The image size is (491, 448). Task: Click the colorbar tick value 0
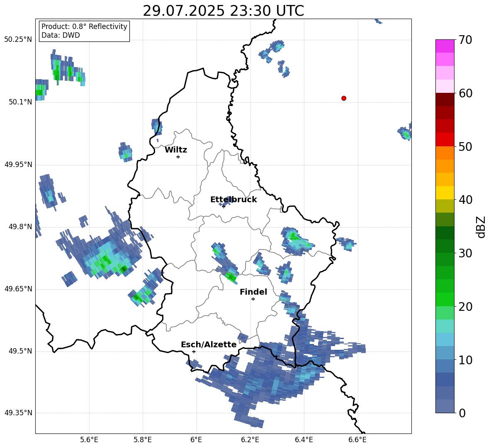point(462,413)
